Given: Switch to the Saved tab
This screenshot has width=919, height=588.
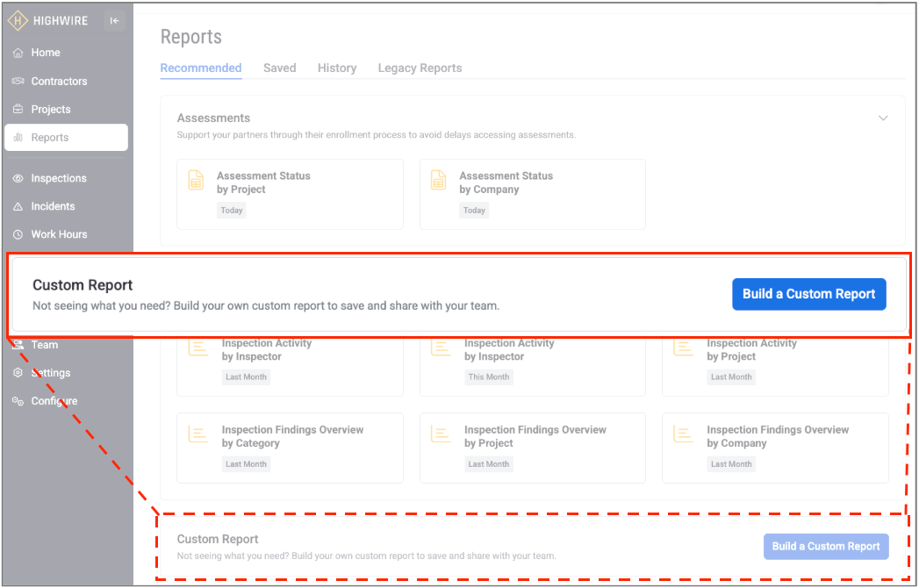Looking at the screenshot, I should (x=280, y=68).
